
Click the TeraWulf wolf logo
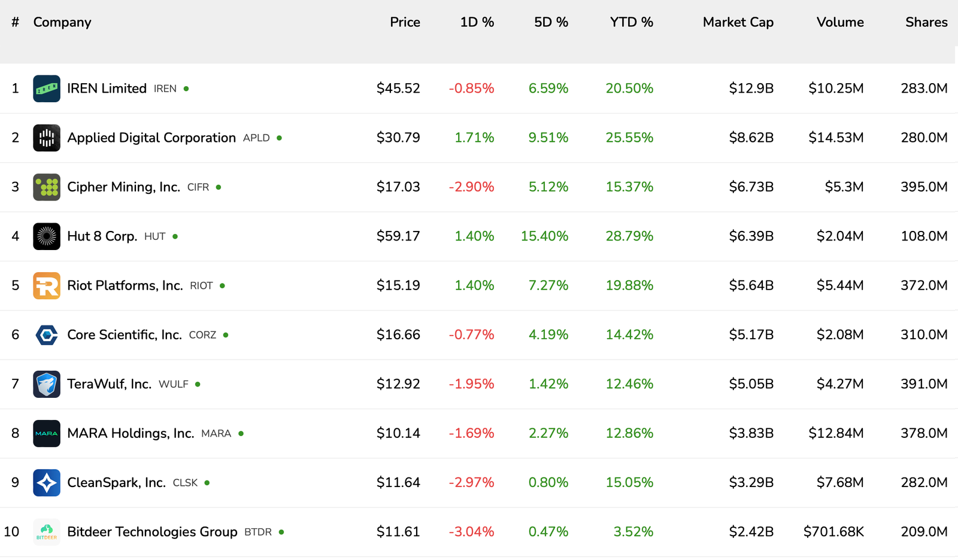(47, 384)
